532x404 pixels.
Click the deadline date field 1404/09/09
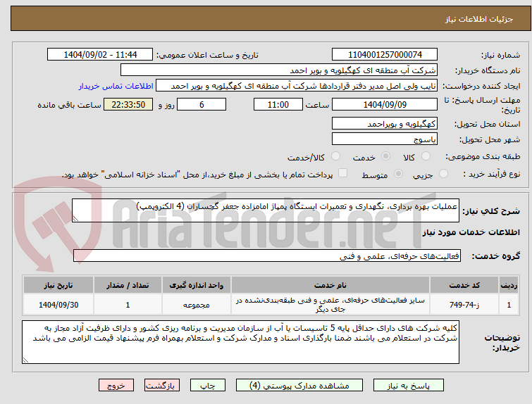pyautogui.click(x=385, y=104)
